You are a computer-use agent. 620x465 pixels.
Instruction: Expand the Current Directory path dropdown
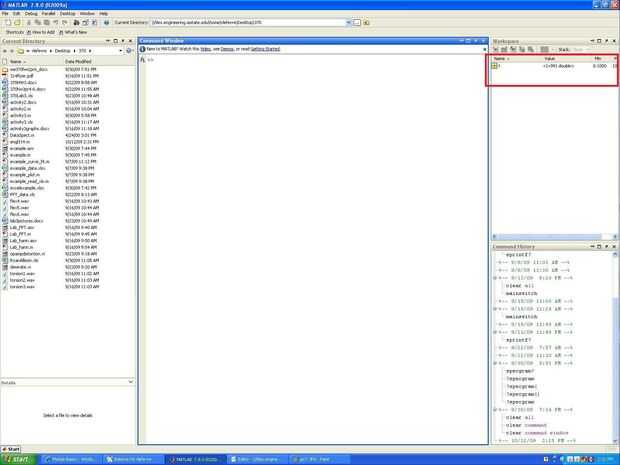pyautogui.click(x=348, y=23)
